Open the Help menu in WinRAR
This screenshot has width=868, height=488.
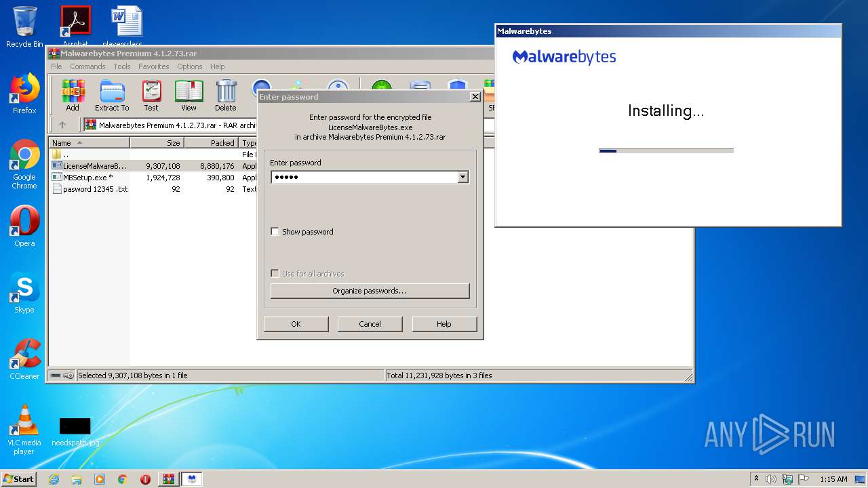(x=217, y=66)
